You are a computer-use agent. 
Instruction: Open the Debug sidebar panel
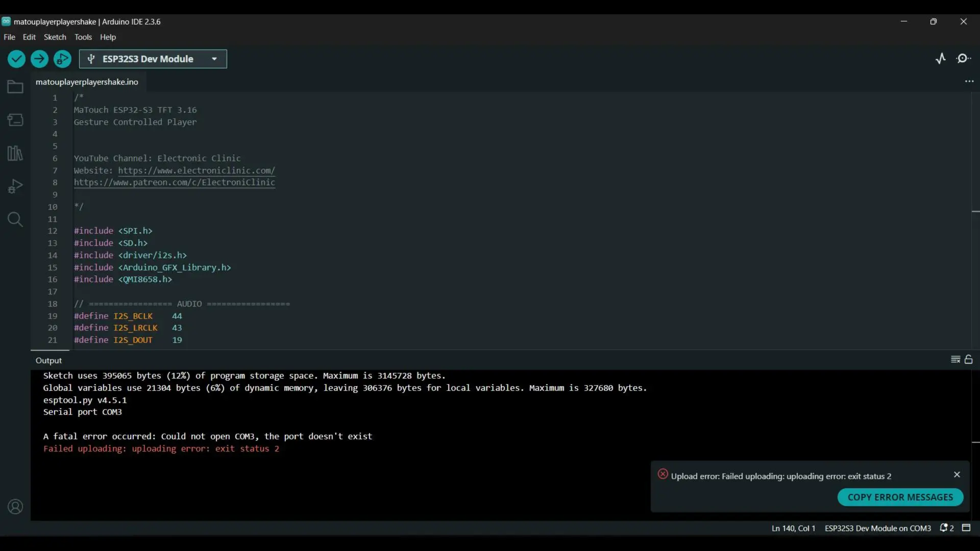pyautogui.click(x=15, y=186)
